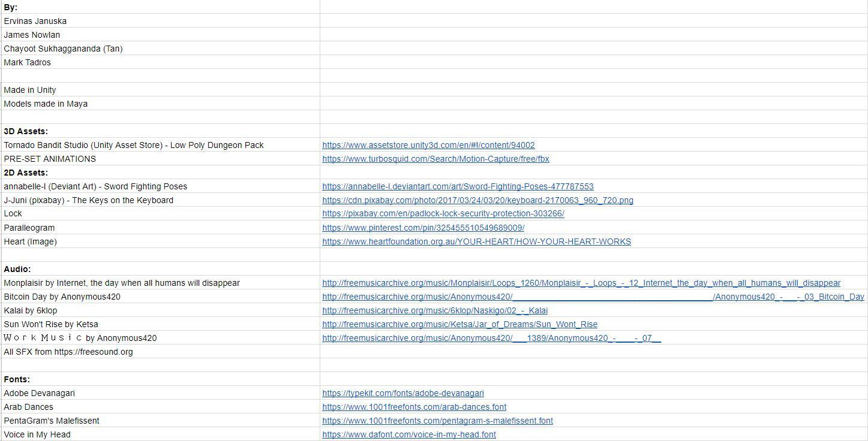This screenshot has height=441, width=868.
Task: Open the pentagram-s-malefissent font link
Action: coord(437,421)
